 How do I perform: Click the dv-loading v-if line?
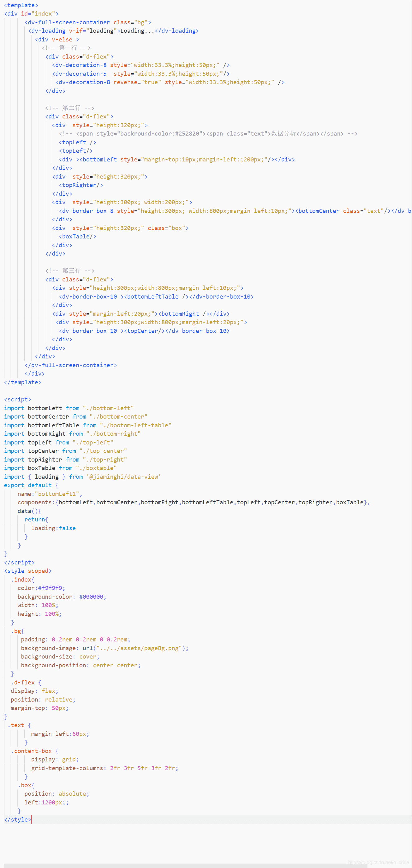(x=113, y=31)
